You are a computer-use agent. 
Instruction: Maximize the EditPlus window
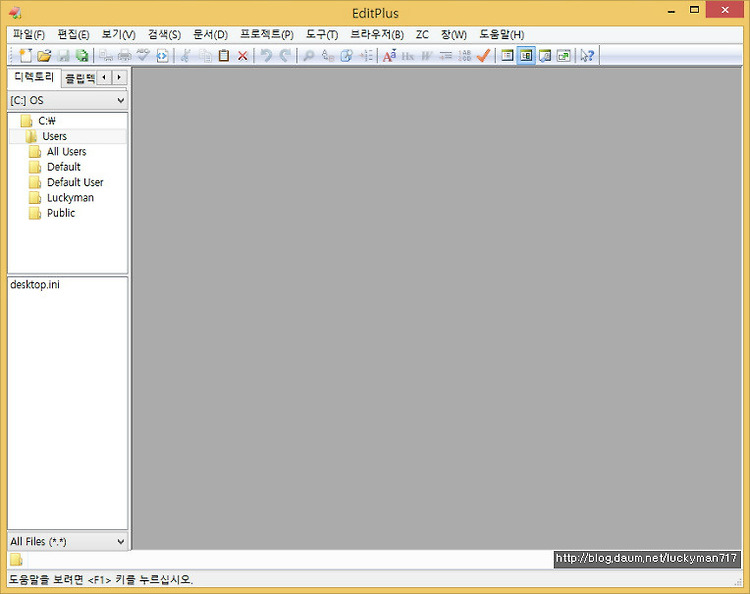tap(694, 10)
